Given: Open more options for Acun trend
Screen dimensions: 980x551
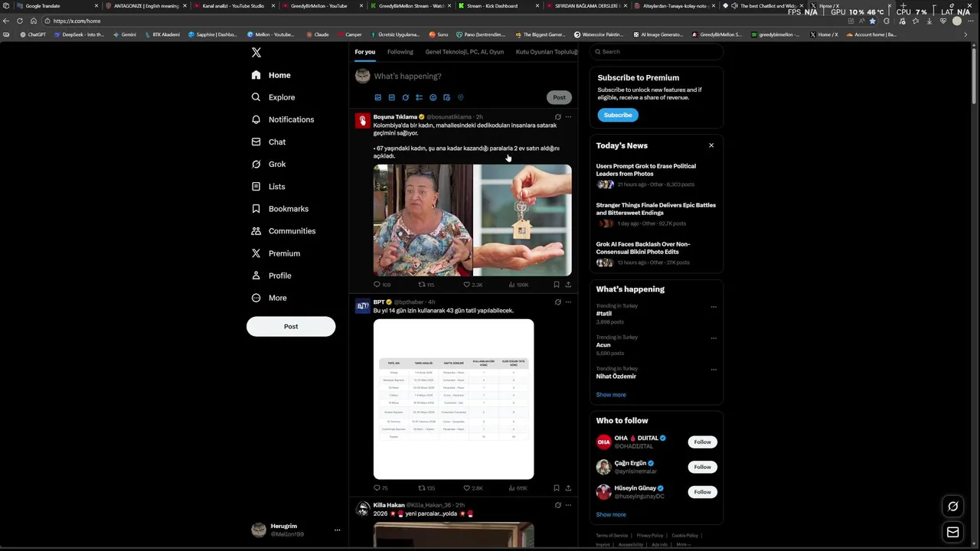Looking at the screenshot, I should 714,338.
